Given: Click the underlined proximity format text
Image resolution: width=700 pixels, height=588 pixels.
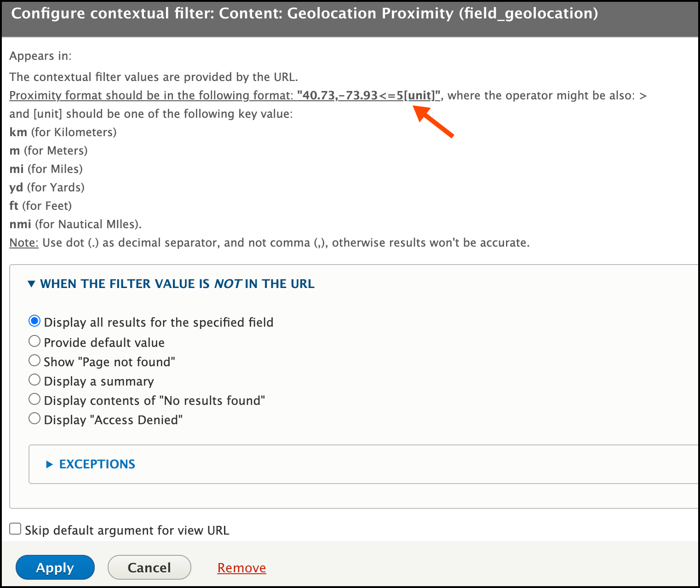Looking at the screenshot, I should [x=152, y=95].
